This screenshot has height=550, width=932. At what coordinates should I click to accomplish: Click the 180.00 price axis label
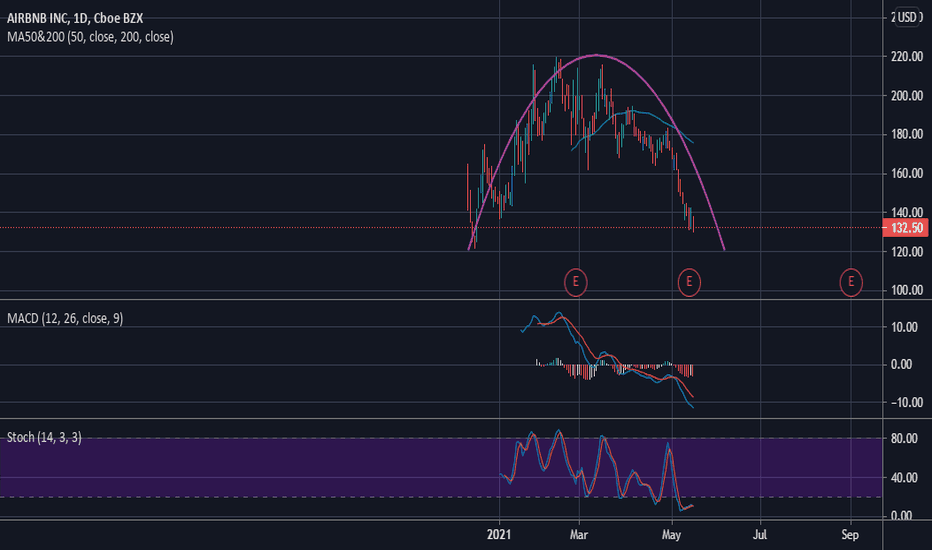click(906, 134)
